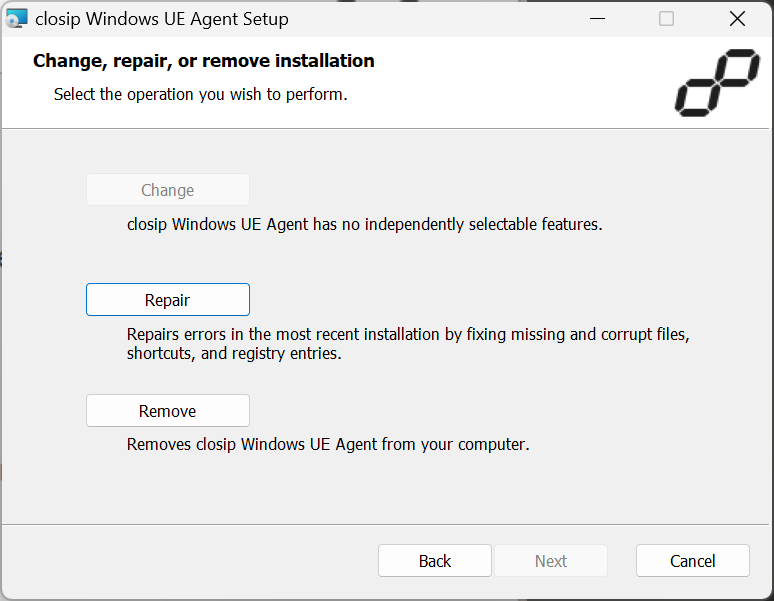
Task: Select Remove to uninstall the agent
Action: pos(168,411)
